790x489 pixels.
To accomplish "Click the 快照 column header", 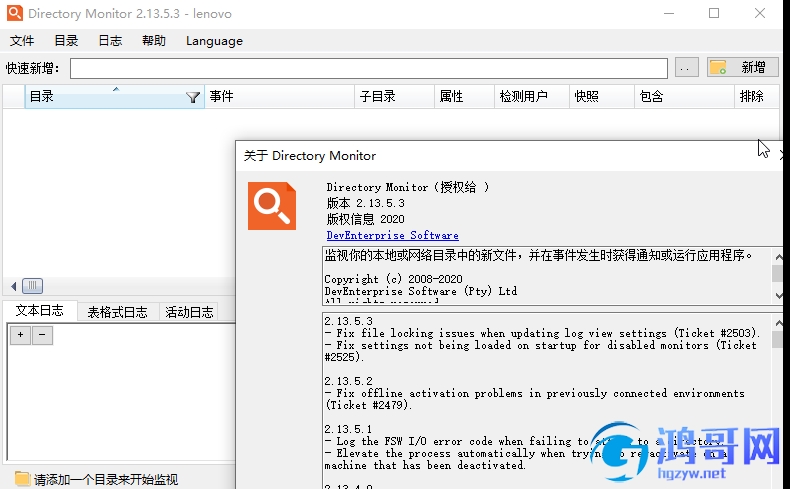I will tap(602, 96).
